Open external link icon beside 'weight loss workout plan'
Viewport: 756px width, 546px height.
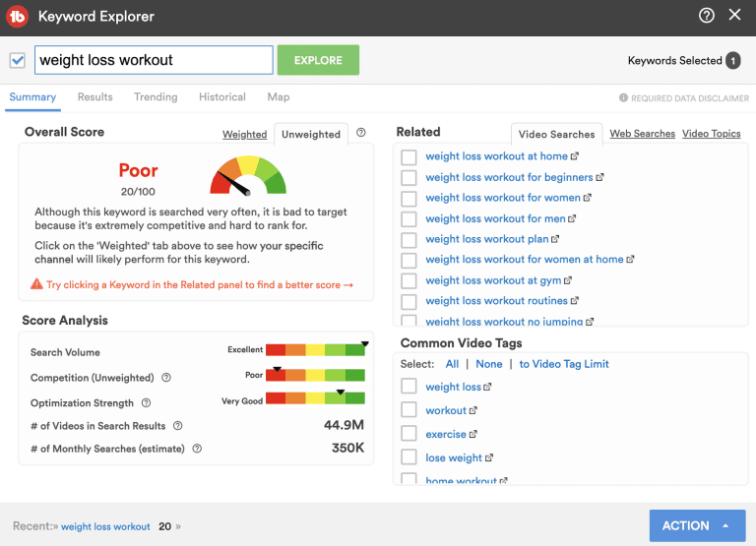(555, 239)
